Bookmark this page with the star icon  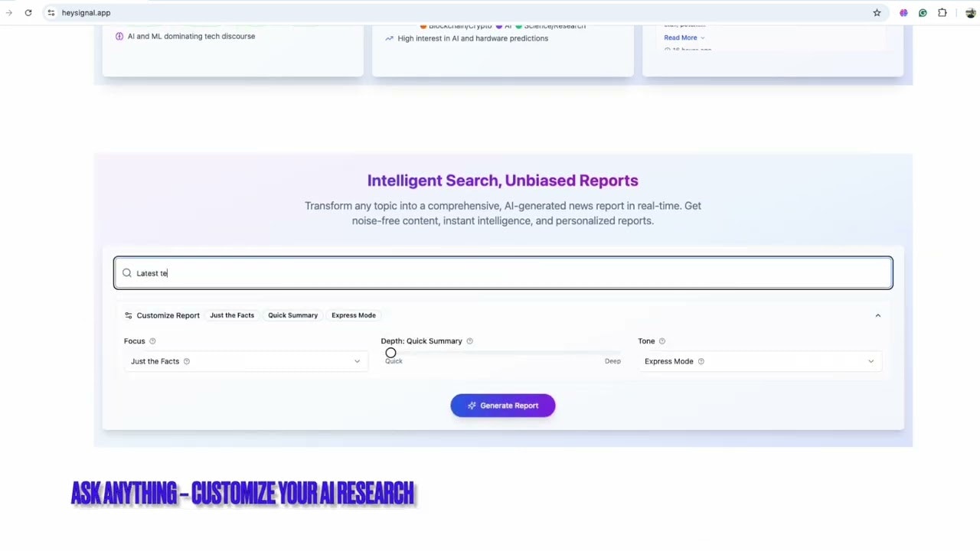[x=877, y=13]
